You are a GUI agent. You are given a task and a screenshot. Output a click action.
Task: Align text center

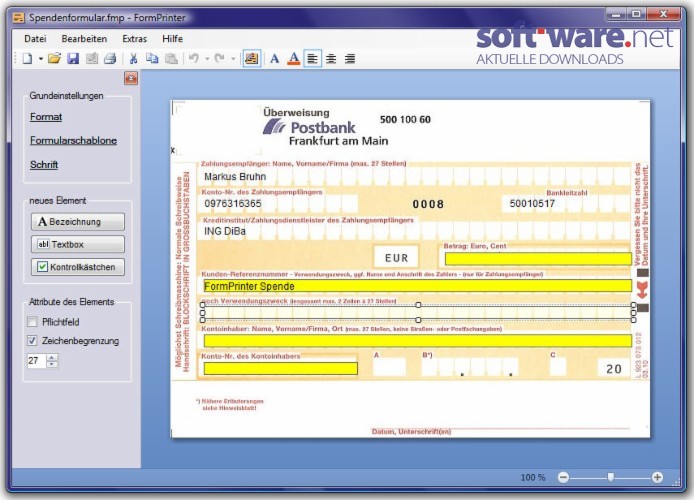coord(331,59)
